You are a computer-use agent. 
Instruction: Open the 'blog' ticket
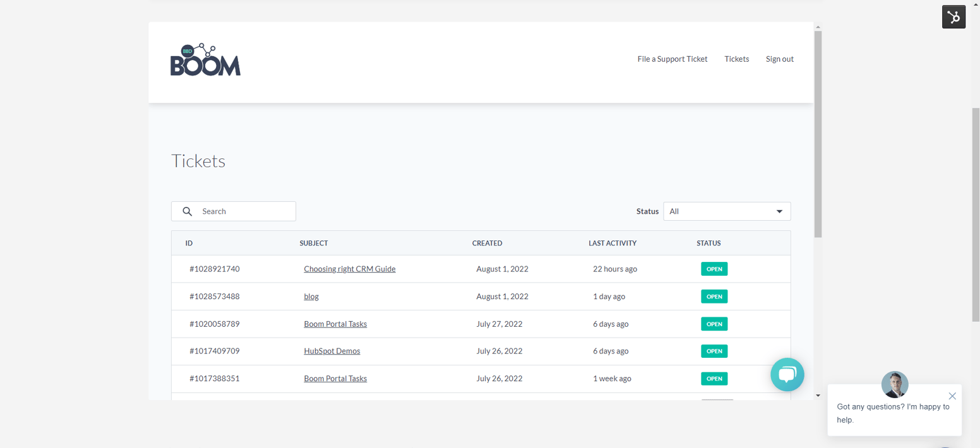click(x=311, y=296)
